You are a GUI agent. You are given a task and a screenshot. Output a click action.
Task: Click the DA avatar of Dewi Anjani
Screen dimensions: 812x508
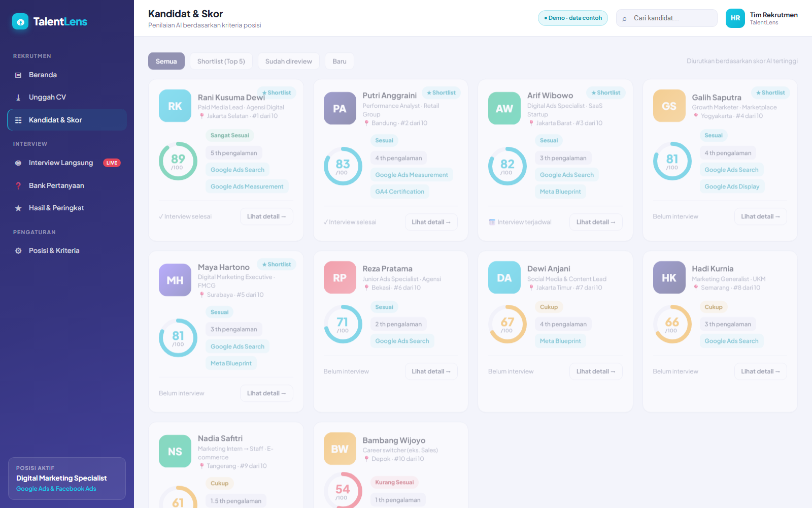[504, 277]
